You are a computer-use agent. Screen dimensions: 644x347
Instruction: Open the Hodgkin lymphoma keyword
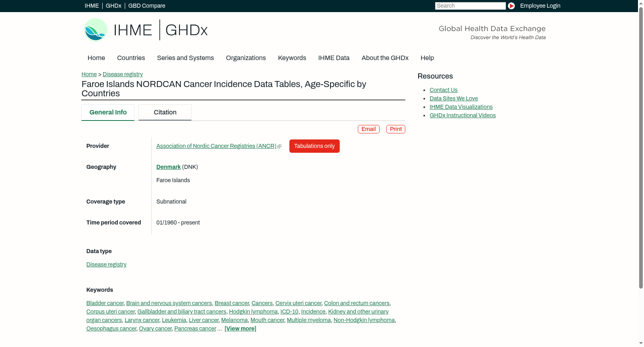[x=253, y=312]
